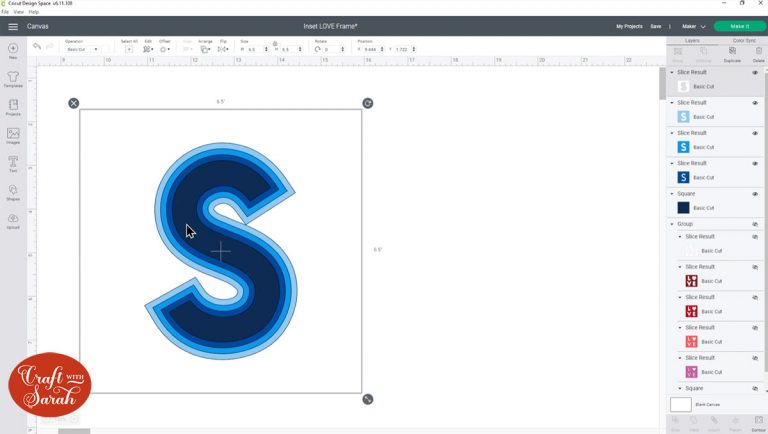Switch to the Layers tab

(692, 41)
